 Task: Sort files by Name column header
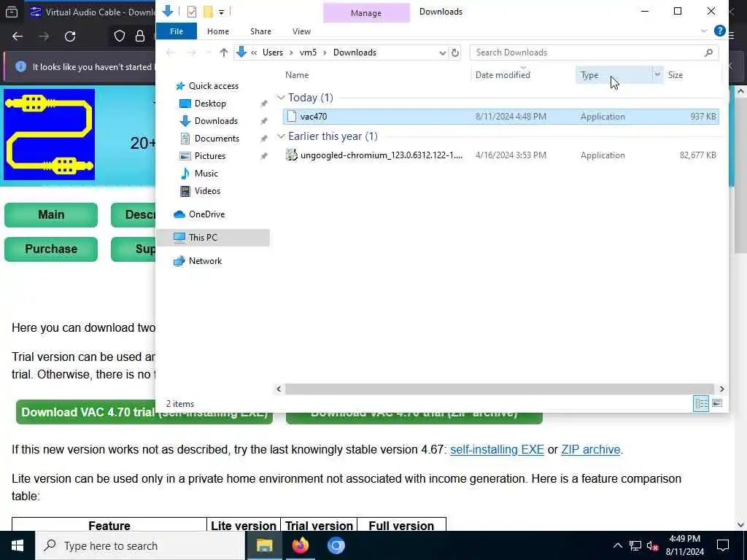297,75
